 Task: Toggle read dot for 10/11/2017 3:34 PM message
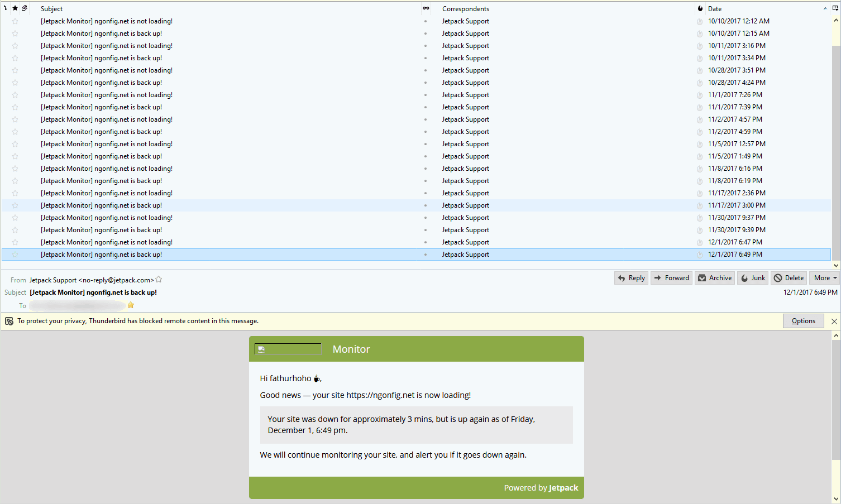(426, 58)
